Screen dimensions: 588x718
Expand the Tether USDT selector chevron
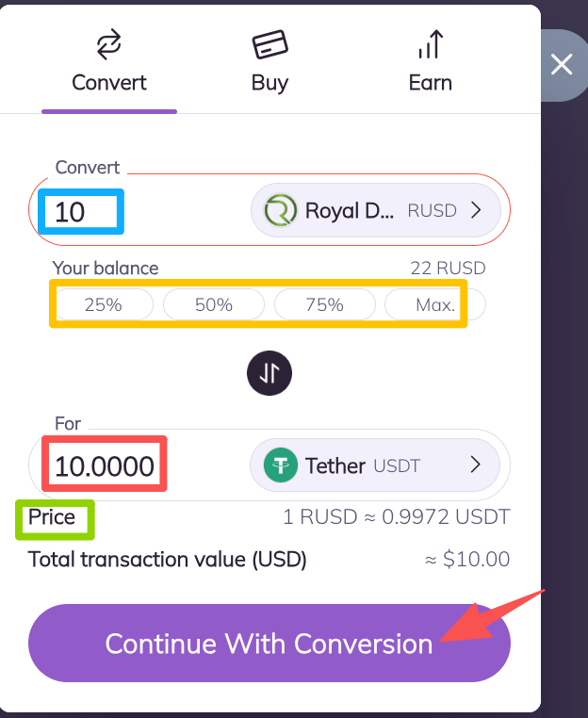click(x=476, y=465)
